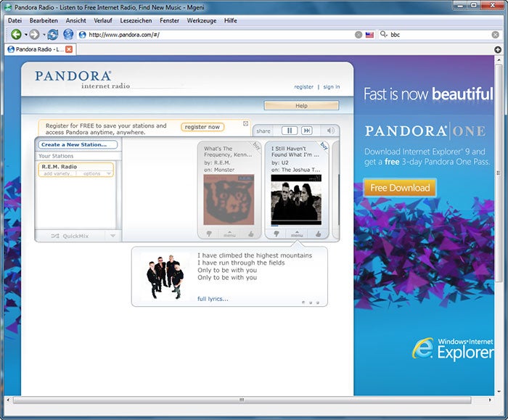Click the grey forward arrow button
This screenshot has width=508, height=420.
pos(34,34)
